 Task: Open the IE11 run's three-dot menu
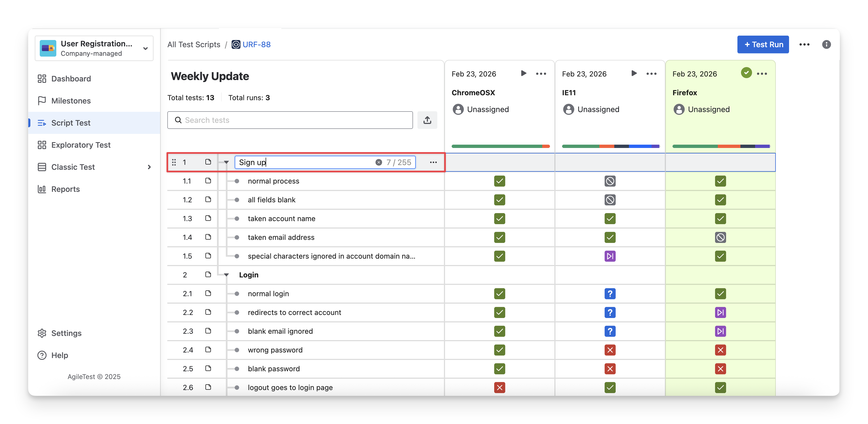[651, 74]
